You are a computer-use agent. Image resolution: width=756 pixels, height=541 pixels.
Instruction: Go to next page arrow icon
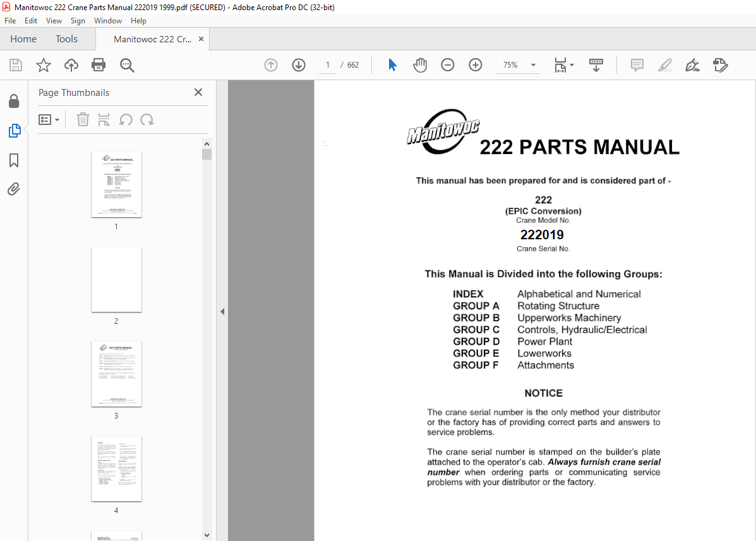[x=299, y=65]
